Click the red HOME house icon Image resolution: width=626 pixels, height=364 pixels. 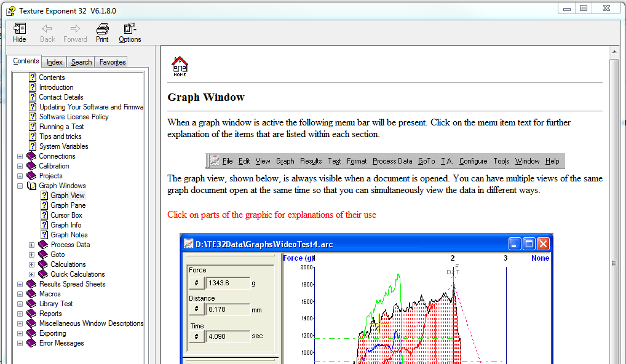[180, 65]
